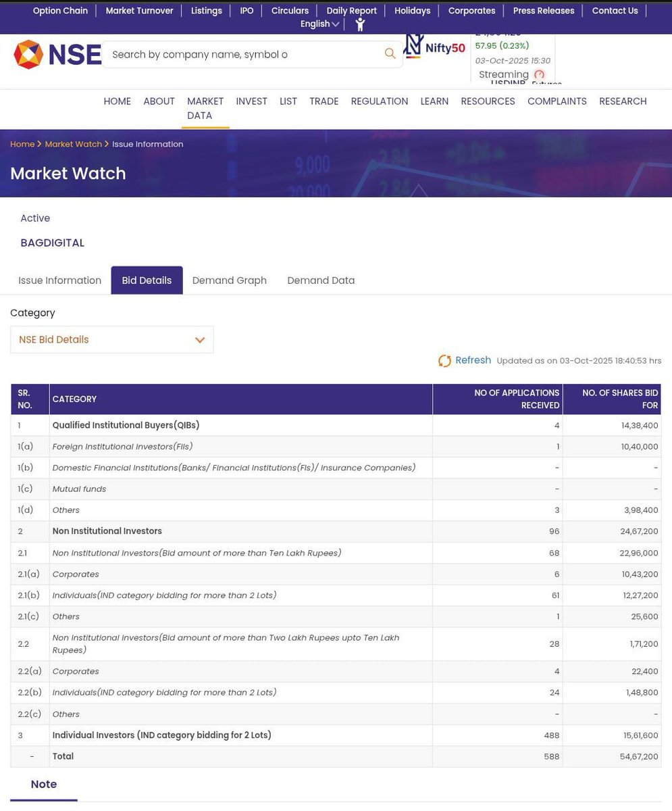This screenshot has width=672, height=811.
Task: Go to Home breadcrumb
Action: (x=22, y=144)
